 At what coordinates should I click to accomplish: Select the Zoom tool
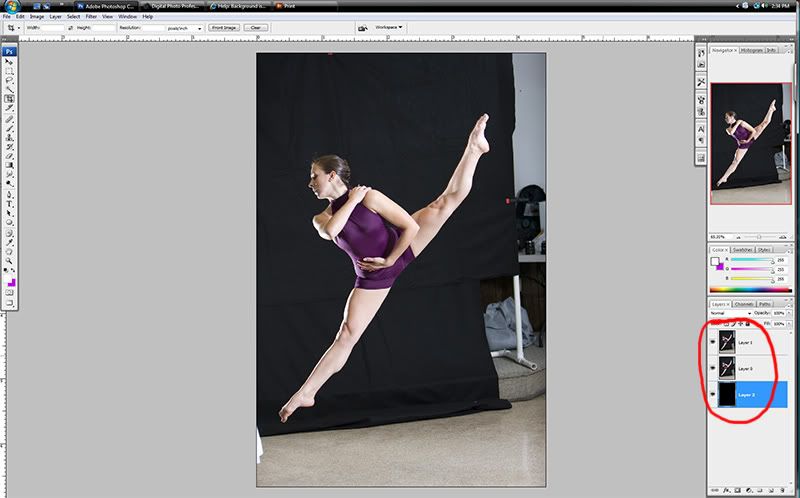[9, 260]
